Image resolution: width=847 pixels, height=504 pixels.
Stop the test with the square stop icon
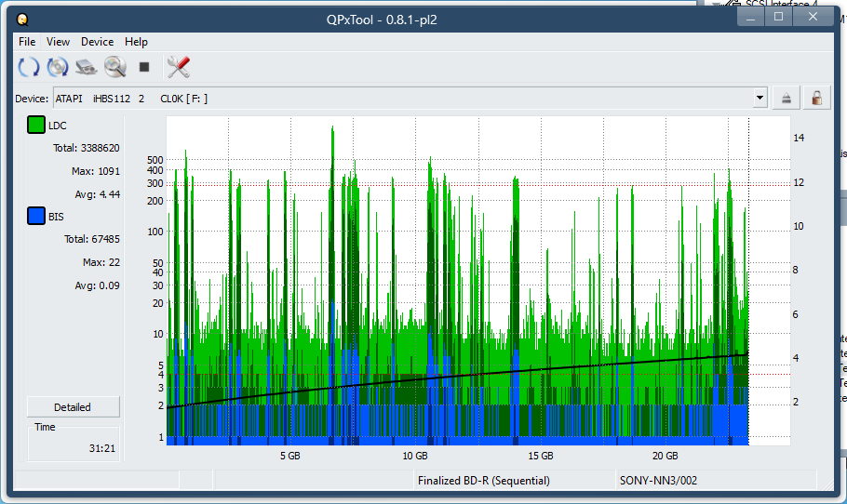[144, 67]
